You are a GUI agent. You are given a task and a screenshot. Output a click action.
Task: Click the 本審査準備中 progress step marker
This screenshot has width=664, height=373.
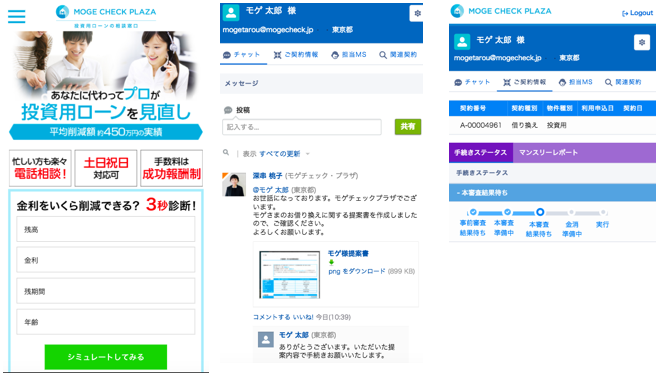pos(507,212)
